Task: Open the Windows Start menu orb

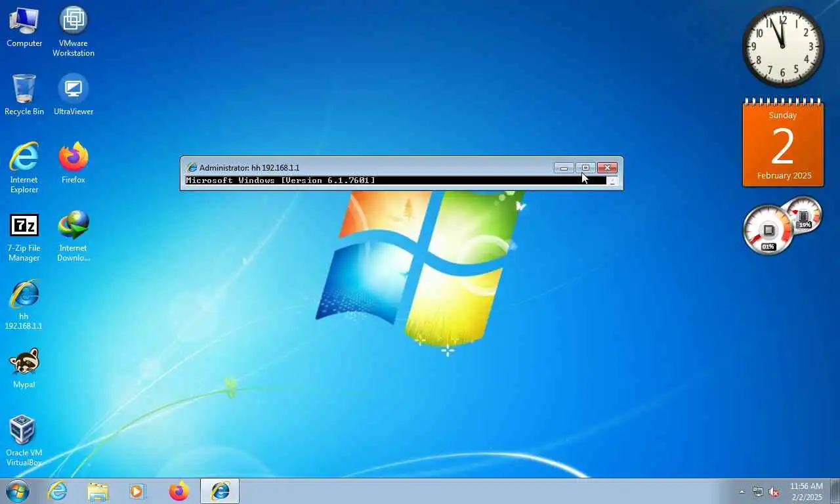Action: (x=17, y=491)
